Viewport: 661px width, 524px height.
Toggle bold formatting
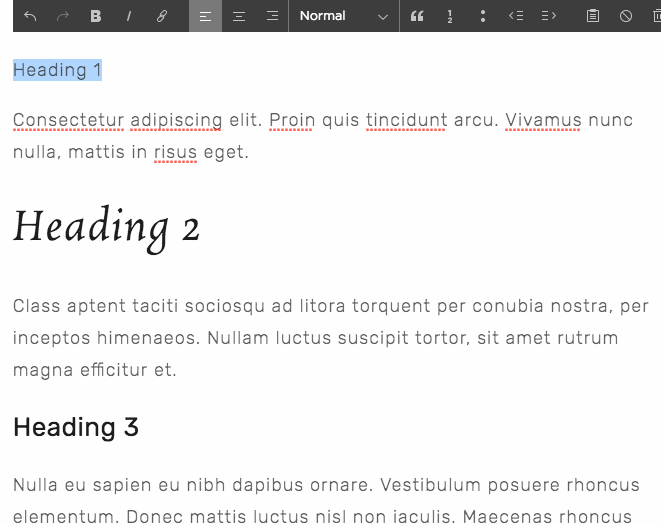(96, 16)
